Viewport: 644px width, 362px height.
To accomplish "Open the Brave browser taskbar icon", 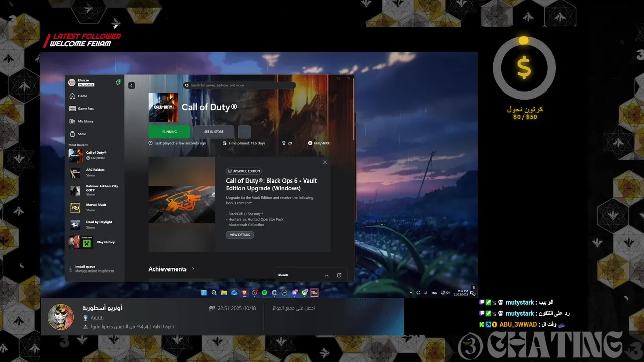I will (x=244, y=292).
